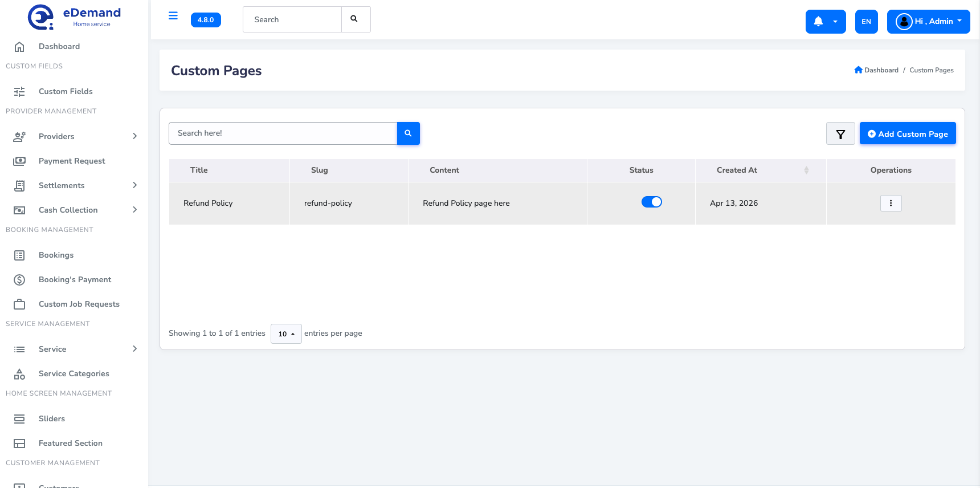Click the blue table search button
Screen dimensions: 980x488
tap(408, 133)
